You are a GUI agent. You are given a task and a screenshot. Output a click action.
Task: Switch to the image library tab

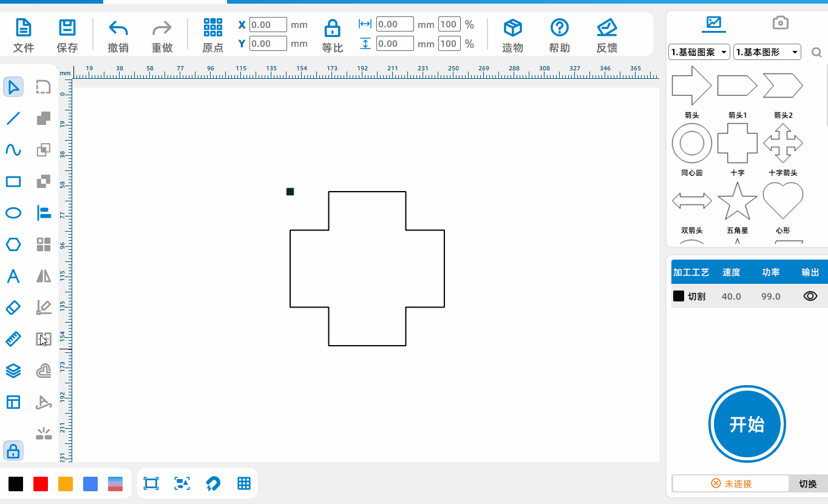coord(713,23)
